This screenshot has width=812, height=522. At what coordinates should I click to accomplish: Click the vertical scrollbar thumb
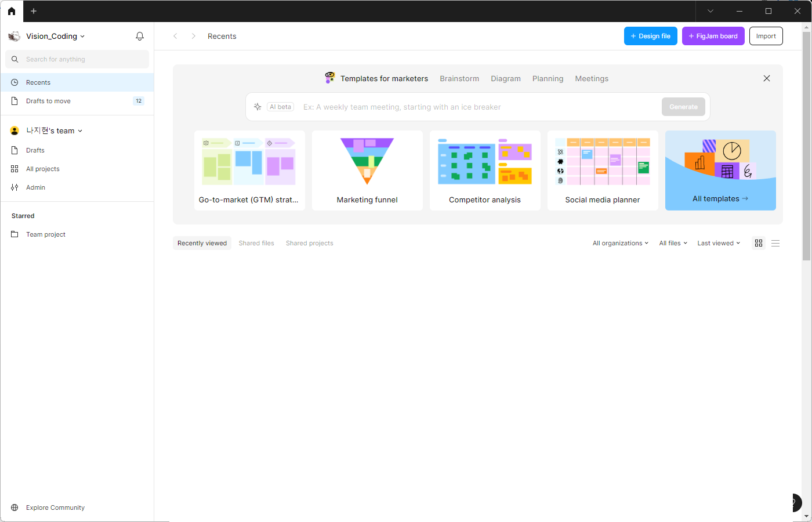807,145
